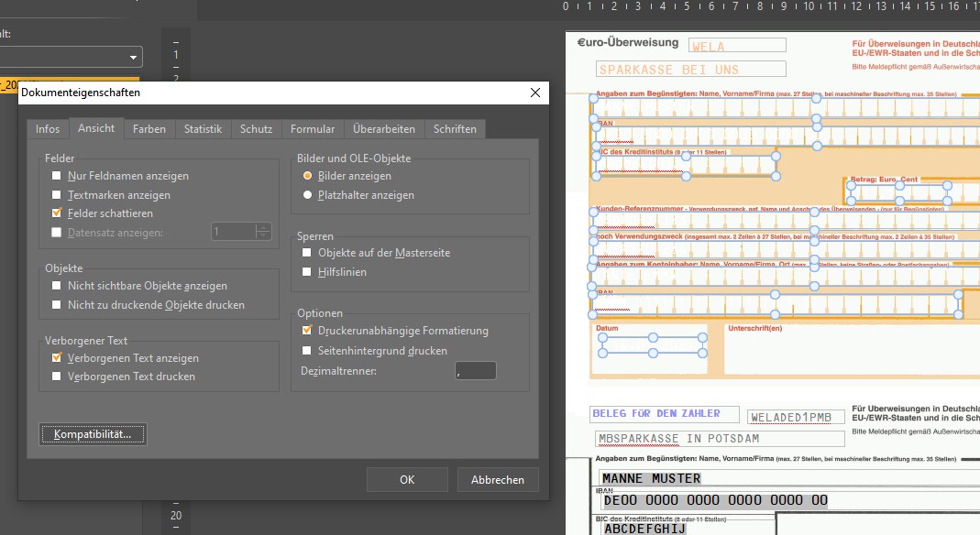Go to the Schutz tab
The height and width of the screenshot is (535, 980).
[257, 128]
